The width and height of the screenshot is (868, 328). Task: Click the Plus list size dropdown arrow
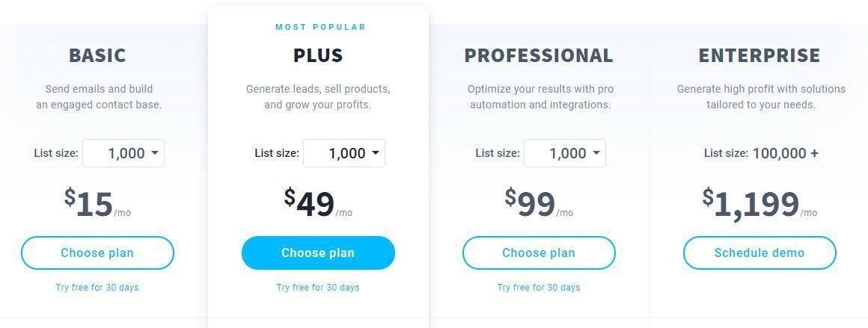[x=376, y=152]
